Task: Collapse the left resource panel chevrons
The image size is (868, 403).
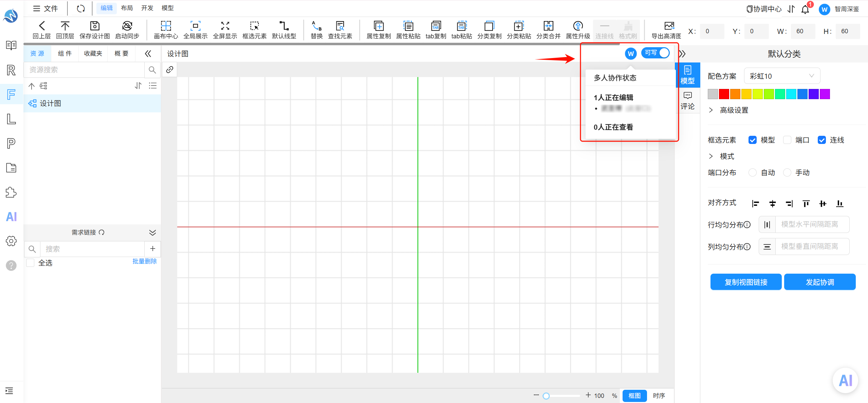Action: tap(148, 54)
